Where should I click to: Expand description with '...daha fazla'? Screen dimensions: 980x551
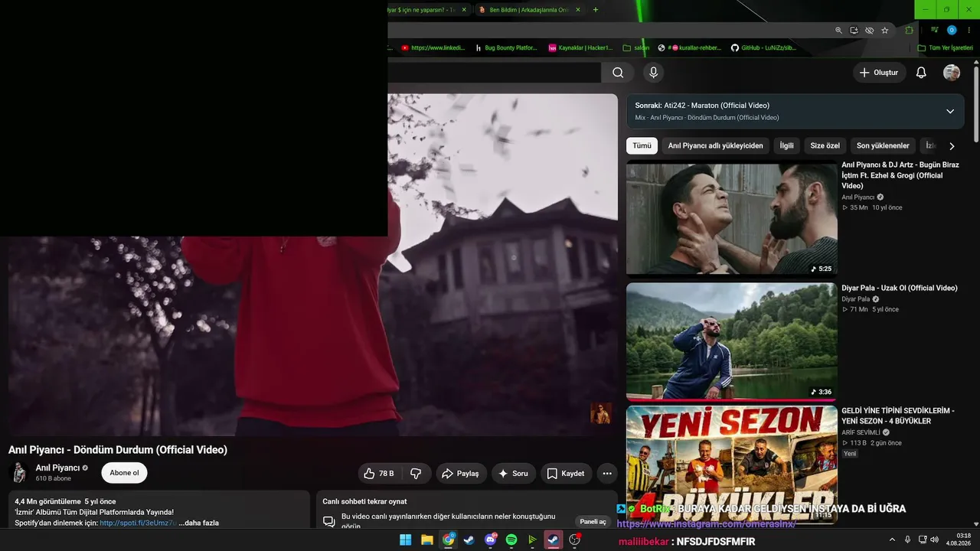pyautogui.click(x=198, y=523)
